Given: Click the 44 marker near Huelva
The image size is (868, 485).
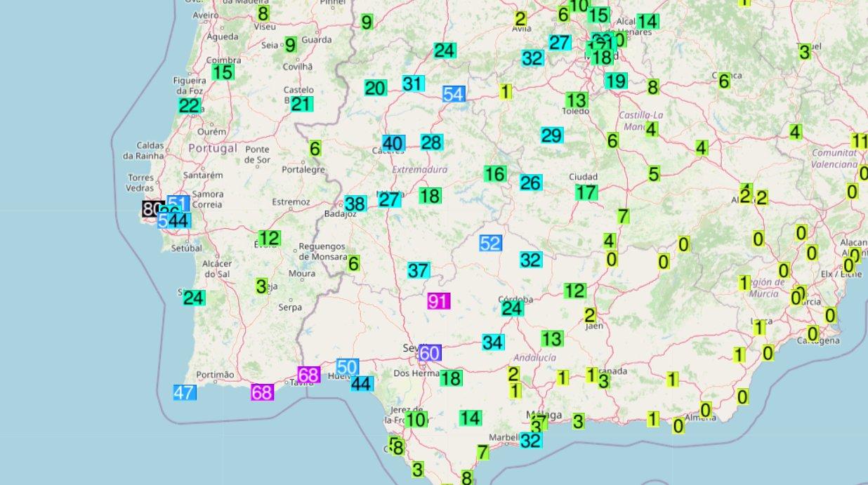Looking at the screenshot, I should coord(361,383).
